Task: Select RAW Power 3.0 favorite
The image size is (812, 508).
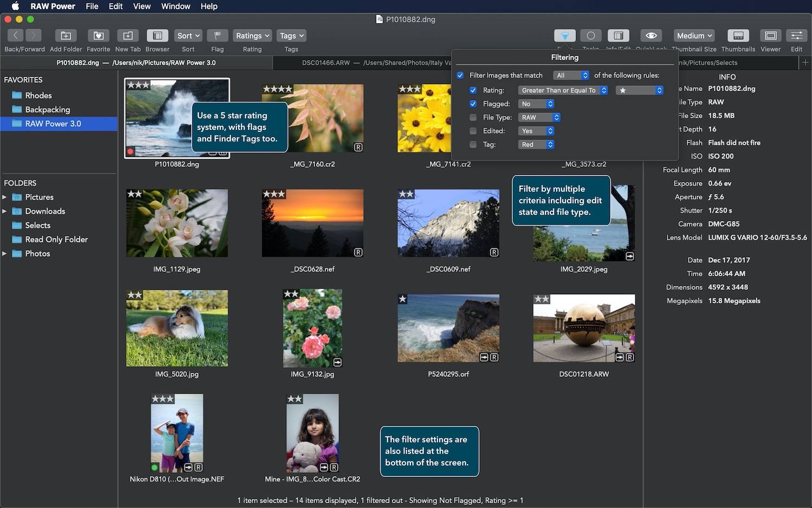Action: pyautogui.click(x=58, y=123)
